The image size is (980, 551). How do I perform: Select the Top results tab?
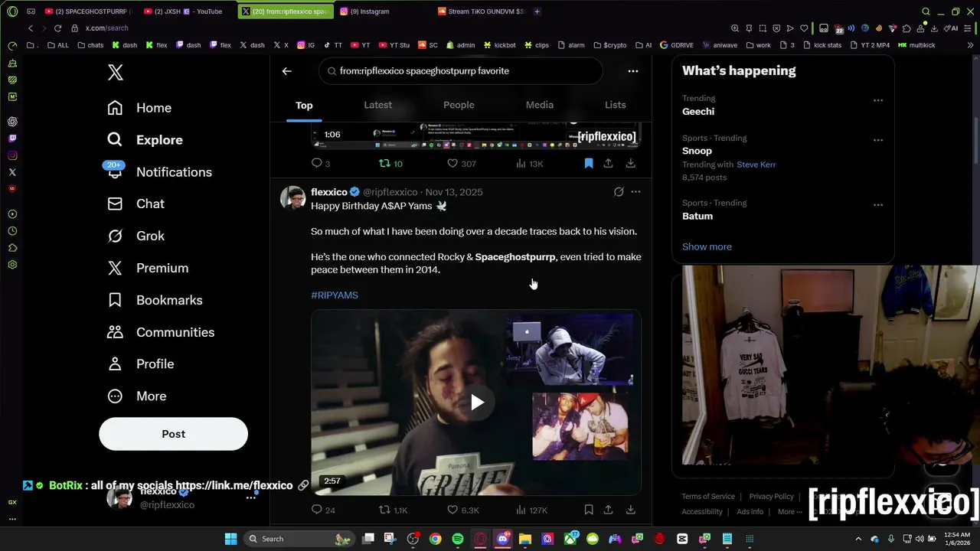(304, 105)
